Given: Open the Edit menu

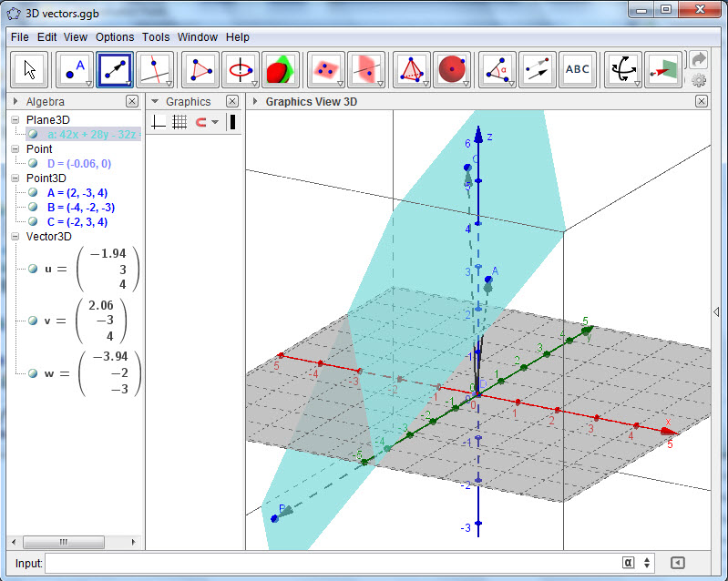Looking at the screenshot, I should 46,37.
